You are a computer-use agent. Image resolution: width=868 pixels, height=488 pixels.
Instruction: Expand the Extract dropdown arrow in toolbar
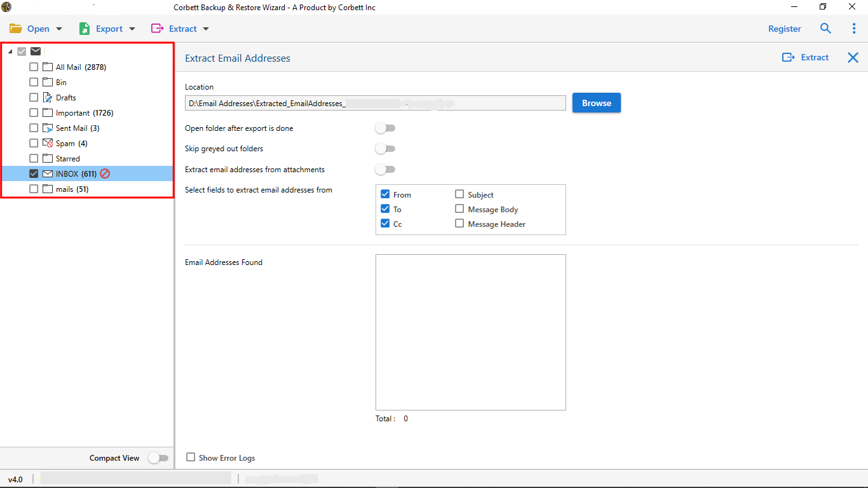tap(206, 29)
